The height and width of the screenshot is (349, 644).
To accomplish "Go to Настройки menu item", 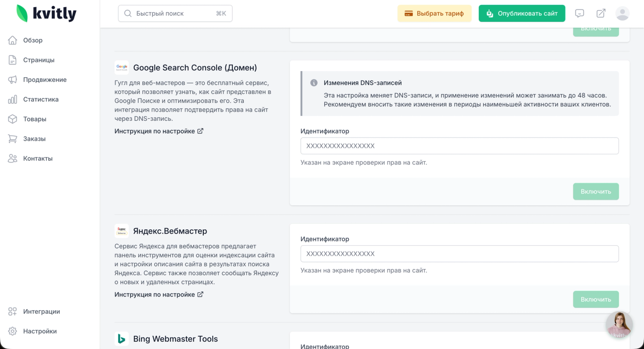I will click(x=40, y=331).
